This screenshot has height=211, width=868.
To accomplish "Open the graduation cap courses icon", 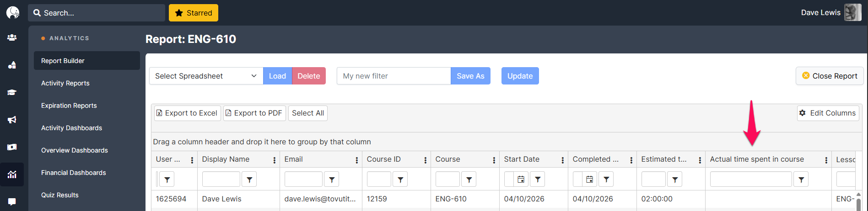I will click(12, 92).
